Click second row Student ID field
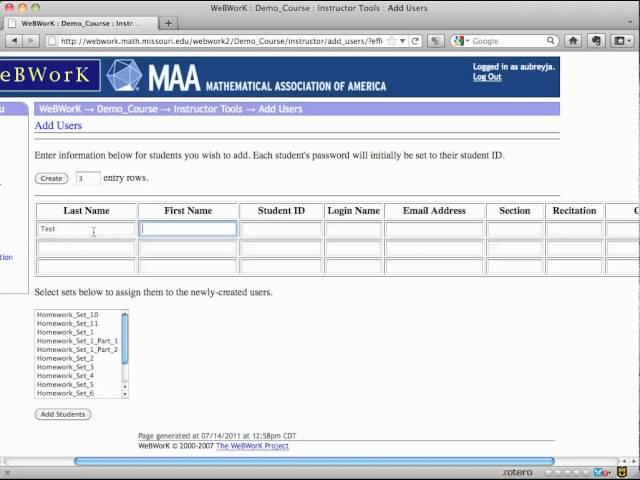The image size is (640, 480). click(x=281, y=248)
